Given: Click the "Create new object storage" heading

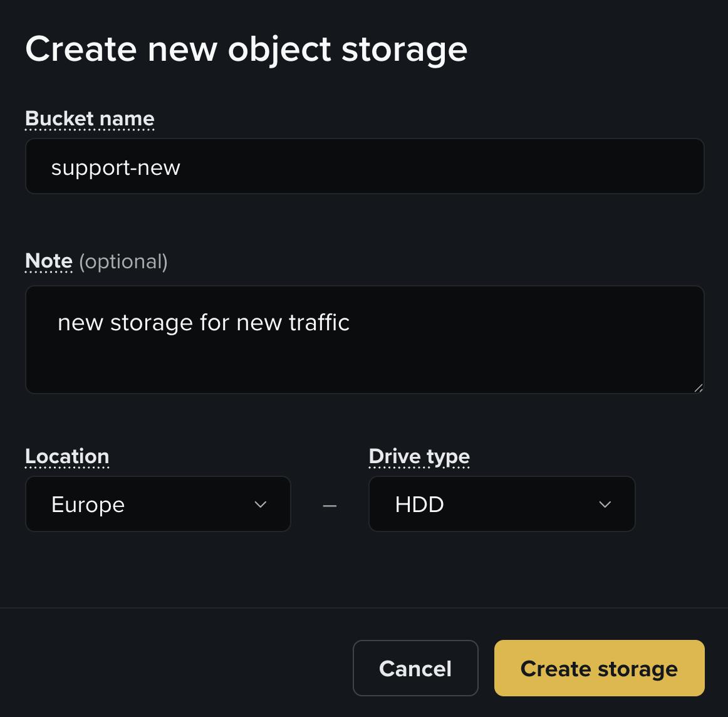Looking at the screenshot, I should point(246,49).
